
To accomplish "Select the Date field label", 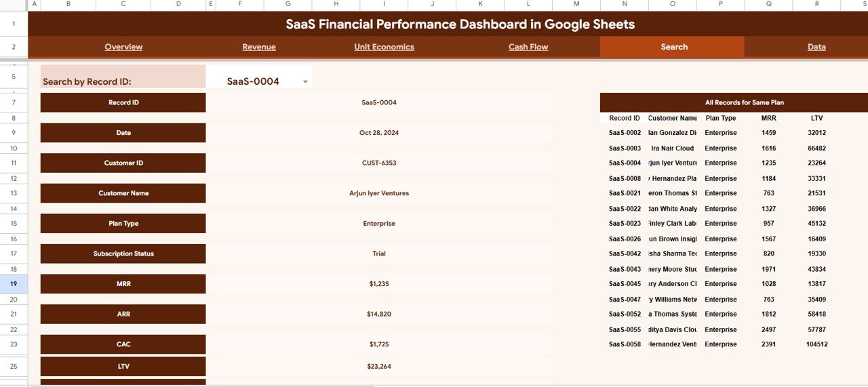I will click(x=123, y=133).
